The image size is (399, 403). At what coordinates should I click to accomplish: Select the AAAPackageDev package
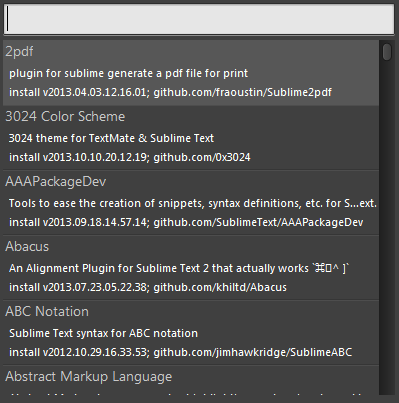click(x=56, y=182)
